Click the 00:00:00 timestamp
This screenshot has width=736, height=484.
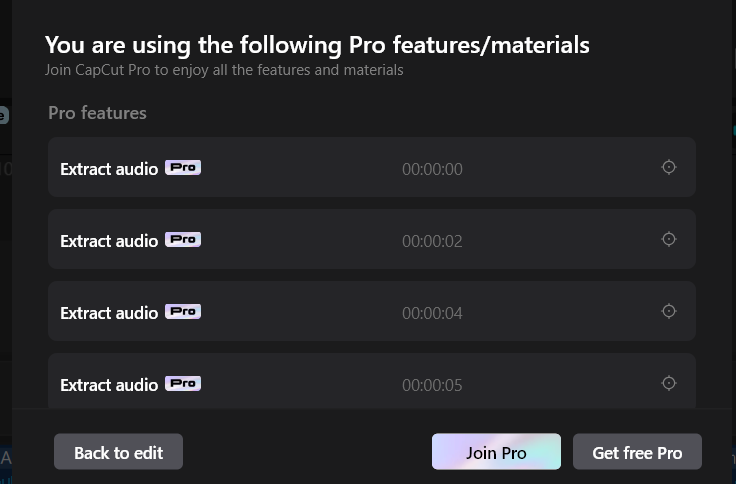(x=432, y=169)
